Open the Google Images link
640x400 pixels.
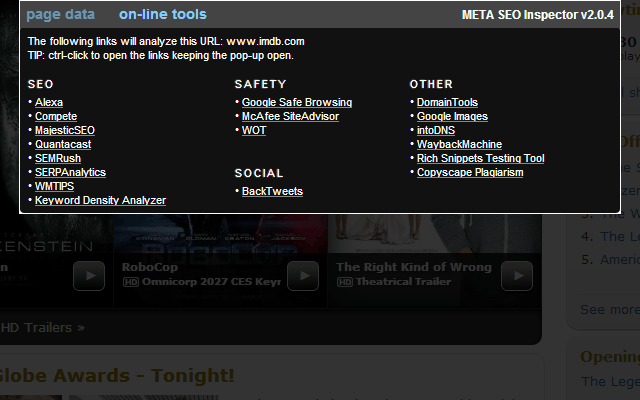pos(452,116)
